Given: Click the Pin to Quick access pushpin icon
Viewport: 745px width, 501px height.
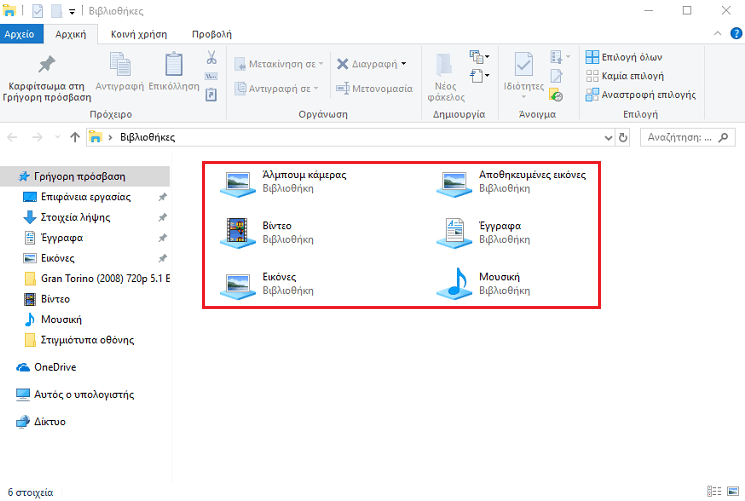Looking at the screenshot, I should point(47,64).
